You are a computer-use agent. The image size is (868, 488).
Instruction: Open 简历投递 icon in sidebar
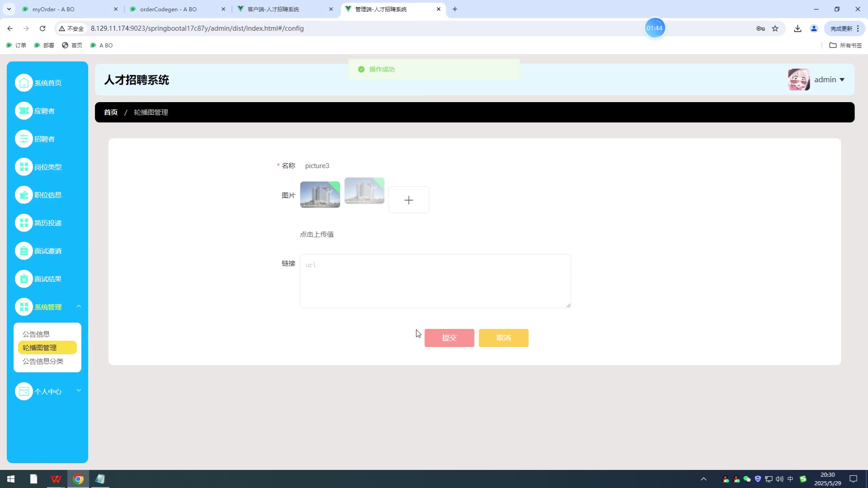click(x=24, y=223)
